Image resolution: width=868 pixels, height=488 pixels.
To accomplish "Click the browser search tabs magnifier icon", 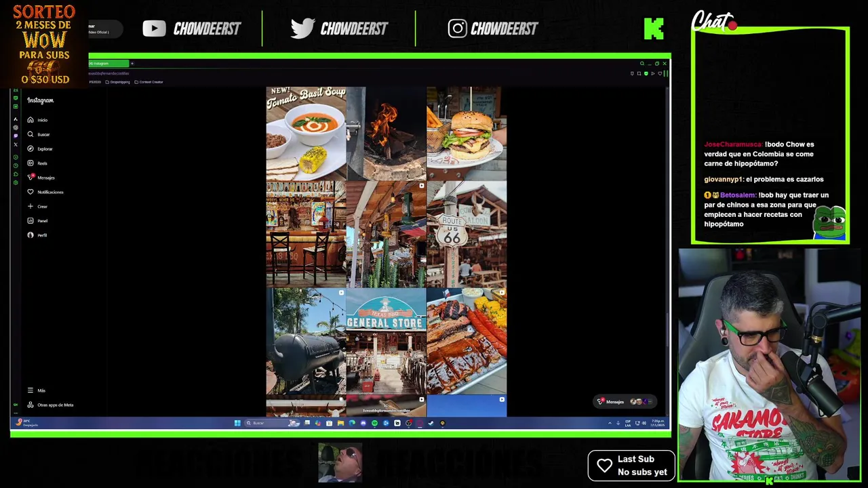I will click(x=642, y=63).
